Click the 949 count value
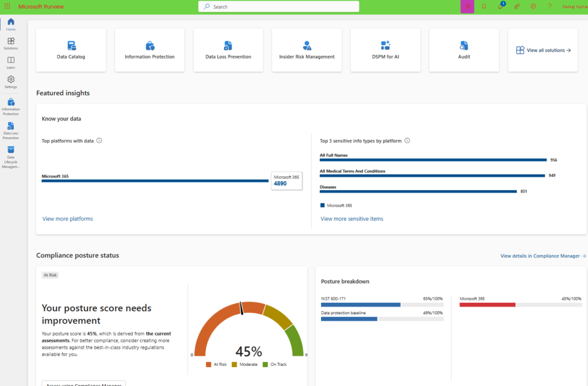Viewport: 588px width, 386px height. coord(552,176)
